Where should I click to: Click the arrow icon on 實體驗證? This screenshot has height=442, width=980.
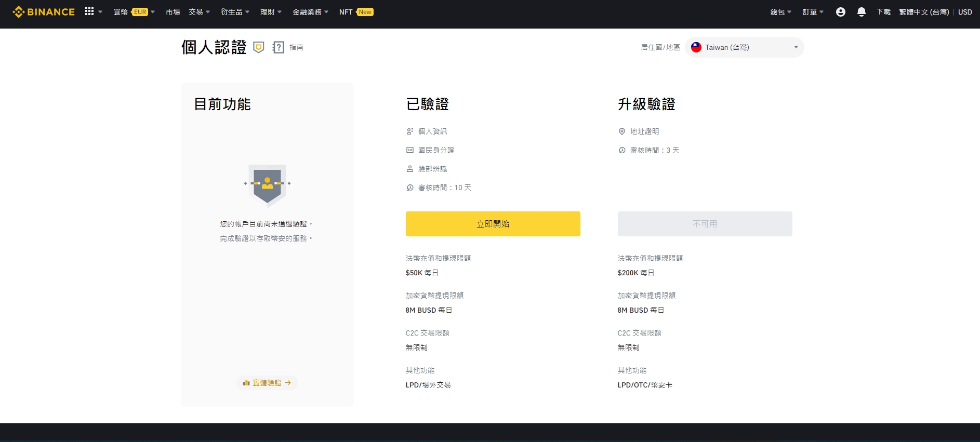pyautogui.click(x=288, y=383)
